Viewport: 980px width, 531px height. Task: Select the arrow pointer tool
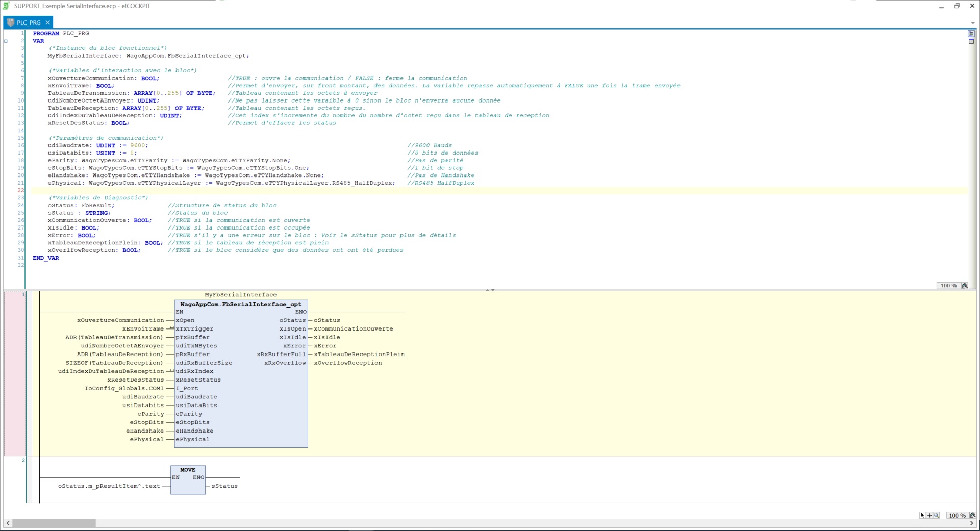(922, 515)
